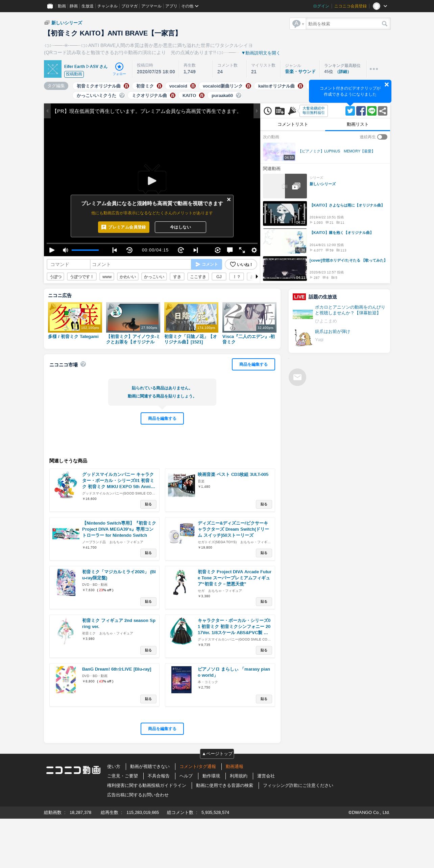Jump to the start with previous-track icon
434x868 pixels.
[x=115, y=250]
